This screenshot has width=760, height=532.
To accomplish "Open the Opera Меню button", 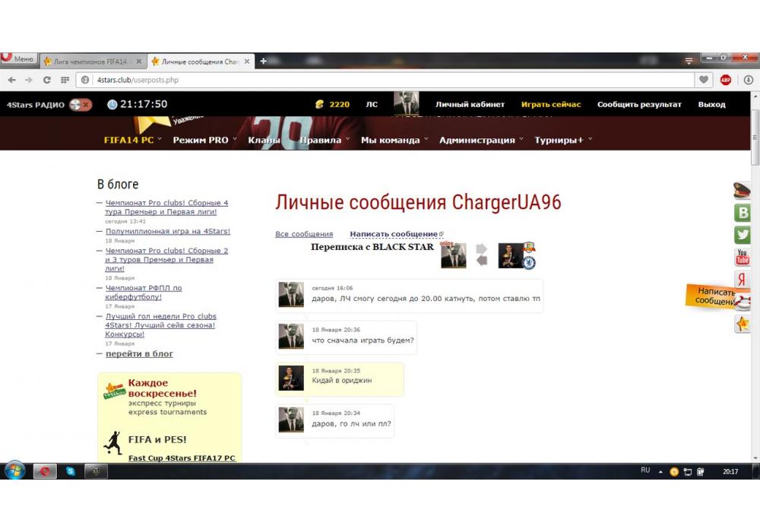I will click(18, 59).
